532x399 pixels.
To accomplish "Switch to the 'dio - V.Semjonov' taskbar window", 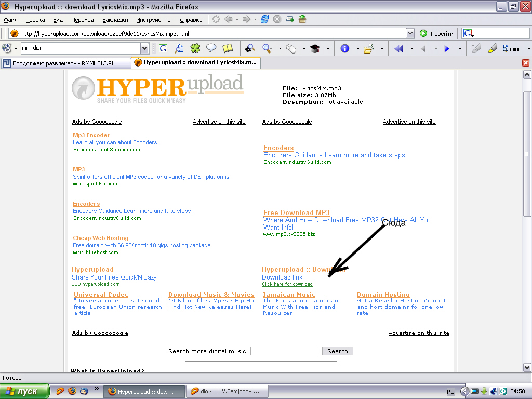I will point(227,392).
